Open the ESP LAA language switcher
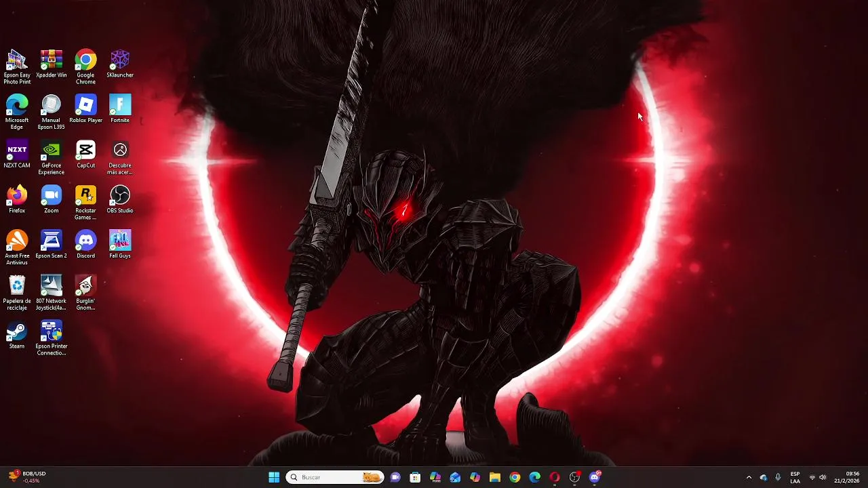868x488 pixels. pyautogui.click(x=795, y=477)
